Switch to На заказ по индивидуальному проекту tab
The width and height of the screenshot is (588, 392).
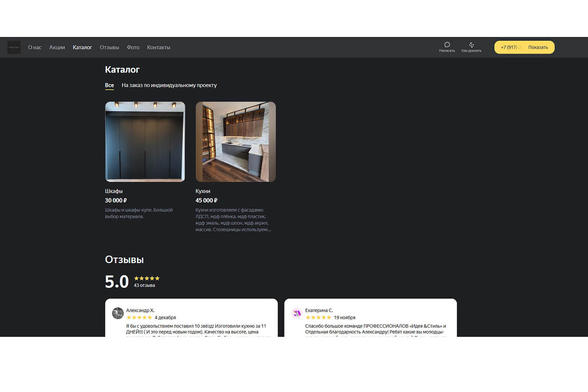coord(169,85)
